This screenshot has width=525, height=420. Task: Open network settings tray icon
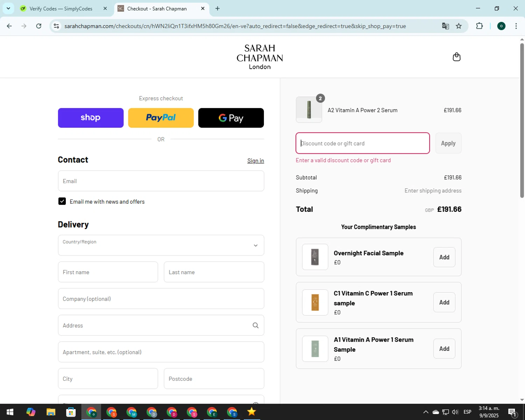coord(446,412)
